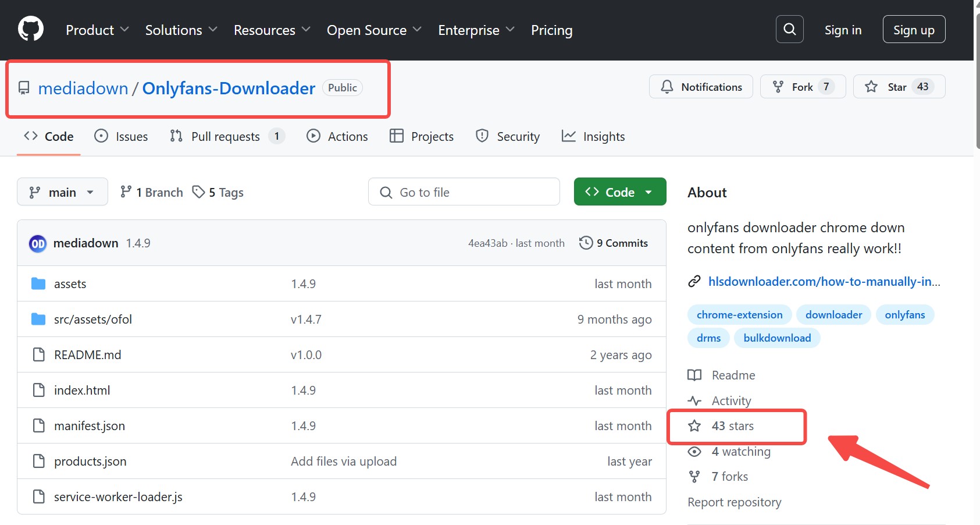Expand the Solutions menu
This screenshot has height=525, width=980.
tap(181, 30)
